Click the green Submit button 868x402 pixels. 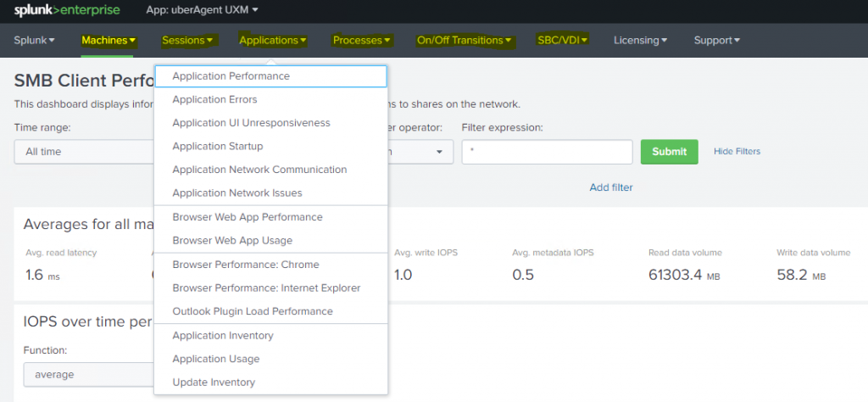click(670, 152)
